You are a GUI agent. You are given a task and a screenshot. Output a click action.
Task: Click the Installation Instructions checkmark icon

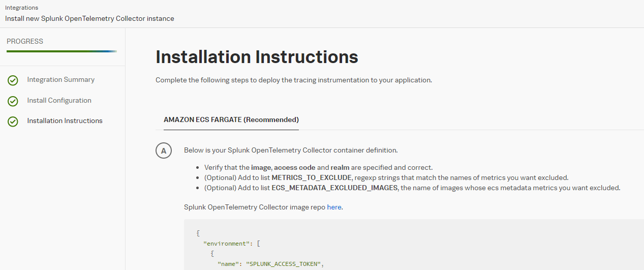13,122
